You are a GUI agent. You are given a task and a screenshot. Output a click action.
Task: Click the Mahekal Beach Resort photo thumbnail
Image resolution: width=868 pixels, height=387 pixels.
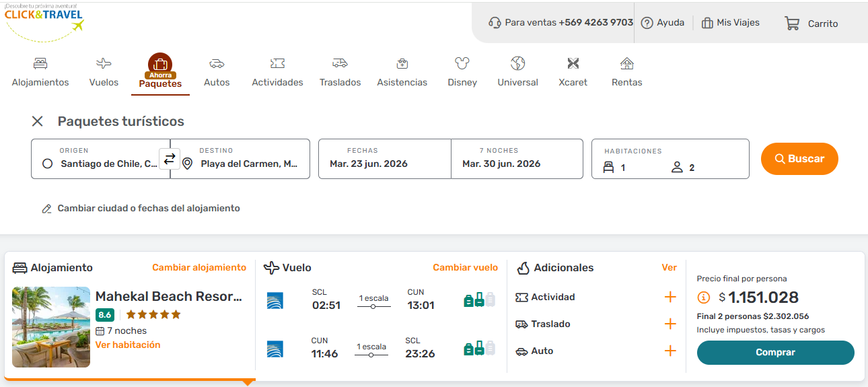51,327
